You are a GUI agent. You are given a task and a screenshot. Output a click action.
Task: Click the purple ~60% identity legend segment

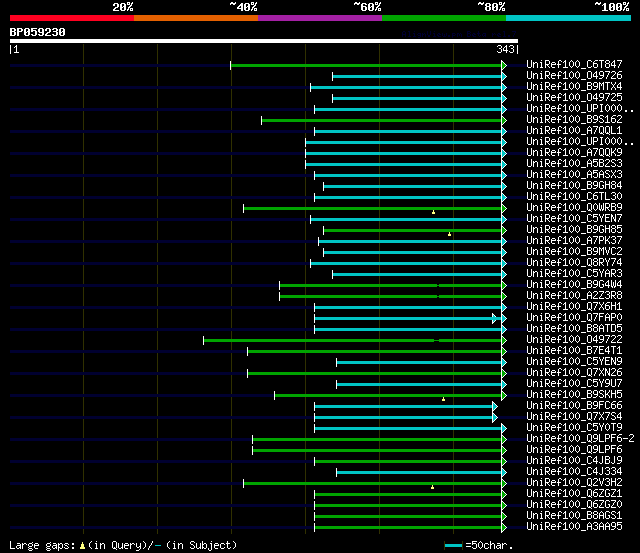click(x=320, y=18)
